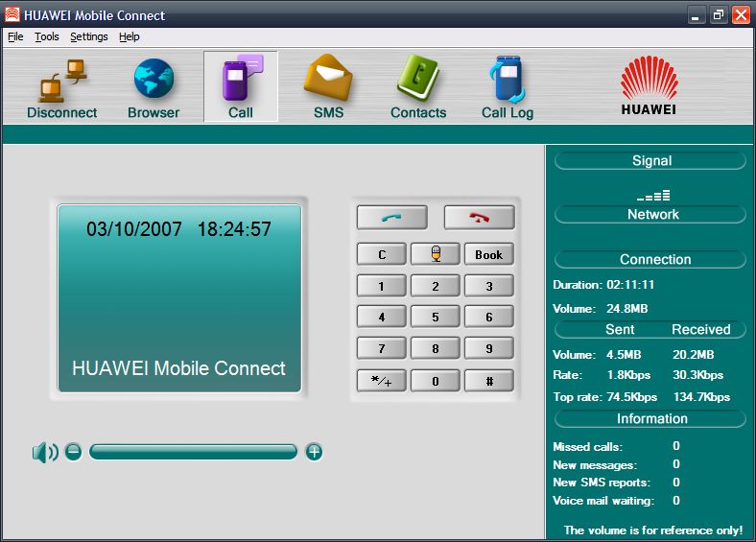
Task: Dial digit 7 on keypad
Action: [x=382, y=348]
